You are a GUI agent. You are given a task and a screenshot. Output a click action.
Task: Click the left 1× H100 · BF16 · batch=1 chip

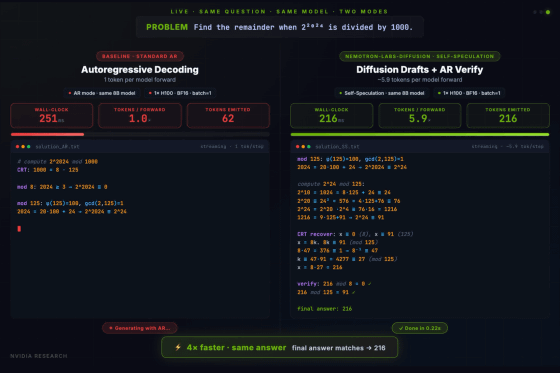180,93
